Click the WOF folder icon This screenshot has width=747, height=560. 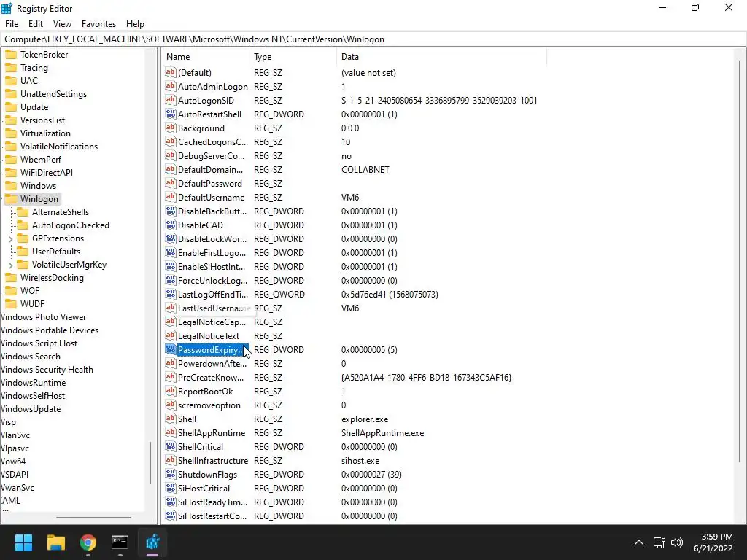click(x=10, y=291)
